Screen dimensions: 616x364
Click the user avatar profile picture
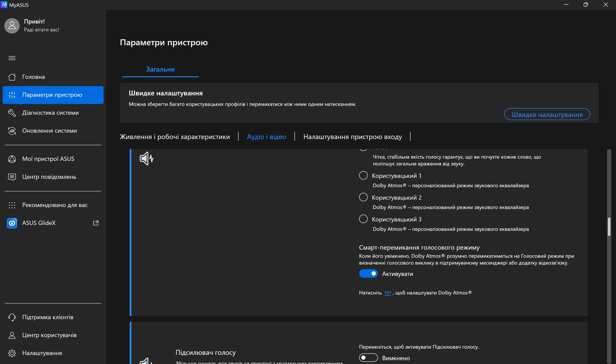pyautogui.click(x=12, y=26)
